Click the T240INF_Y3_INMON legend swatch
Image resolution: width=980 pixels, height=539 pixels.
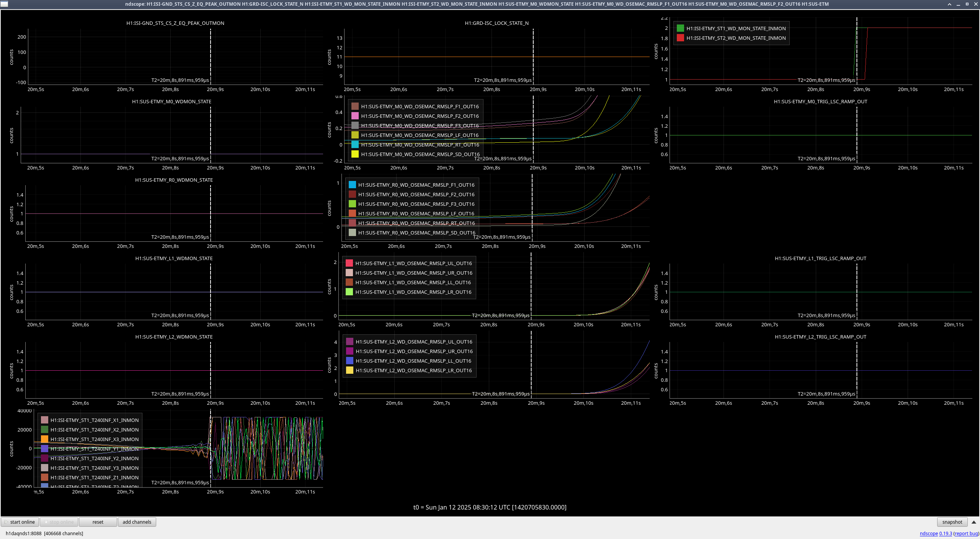44,468
